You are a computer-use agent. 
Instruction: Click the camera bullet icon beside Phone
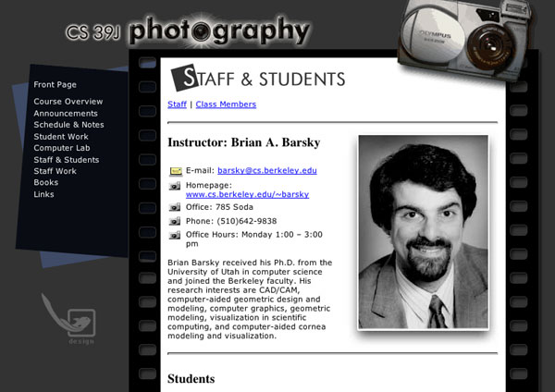175,222
